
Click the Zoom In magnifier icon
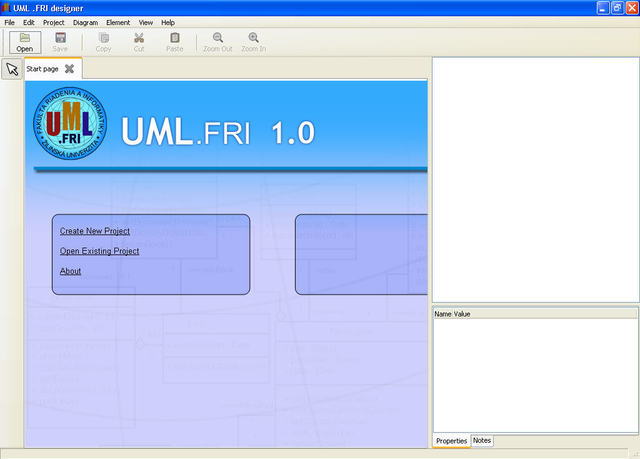253,38
